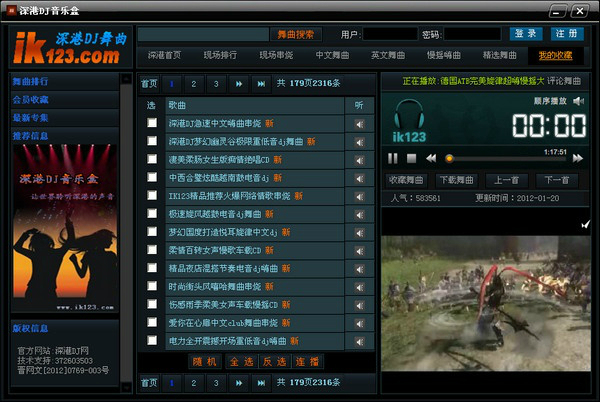The width and height of the screenshot is (600, 402).
Task: Click the 全选 select-all button
Action: [242, 362]
